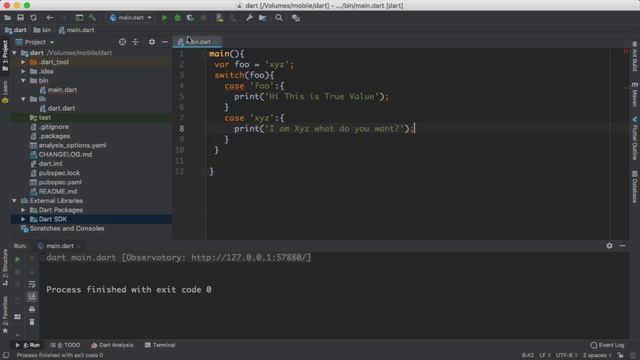Open the Dart Analysis tool window tab
Screen dimensions: 640x360
[112, 345]
